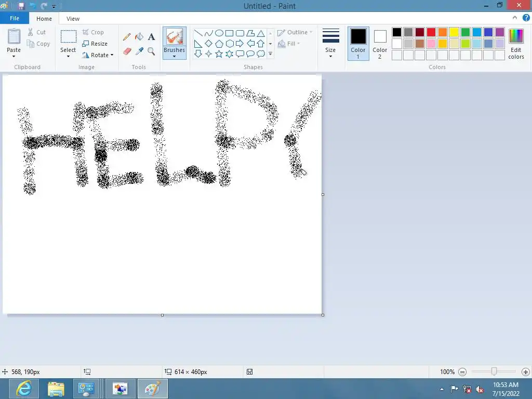
Task: Choose the Diamond shape
Action: pos(209,44)
